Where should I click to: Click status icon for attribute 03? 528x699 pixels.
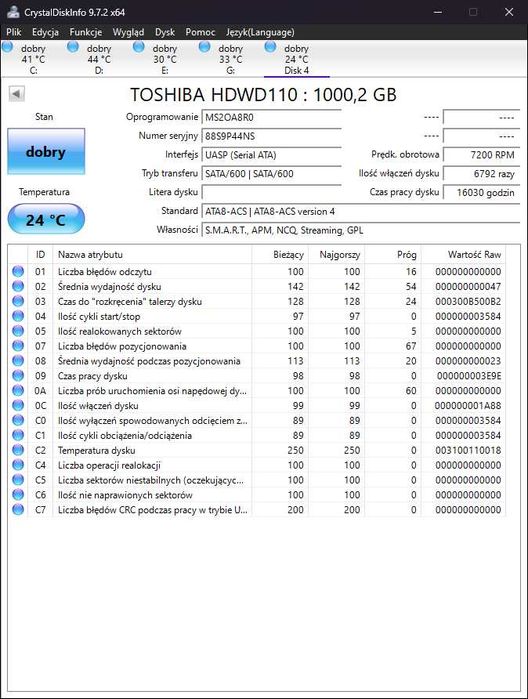coord(18,301)
